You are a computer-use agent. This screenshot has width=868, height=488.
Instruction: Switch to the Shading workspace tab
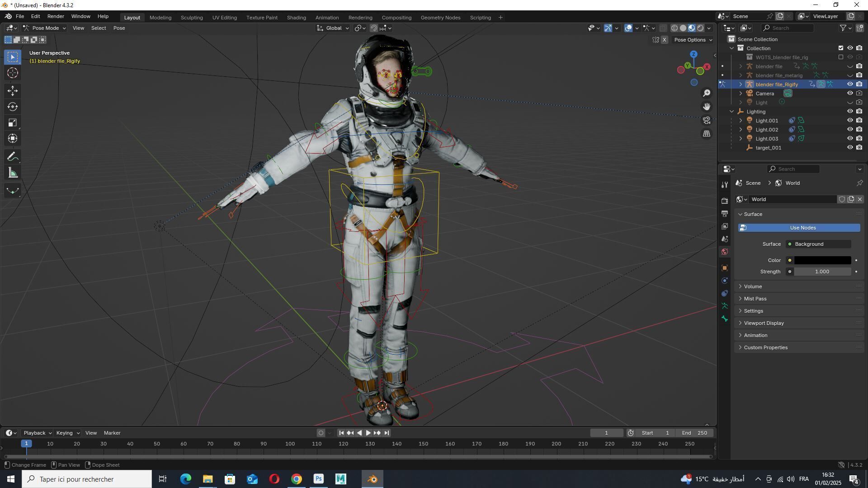pyautogui.click(x=297, y=18)
